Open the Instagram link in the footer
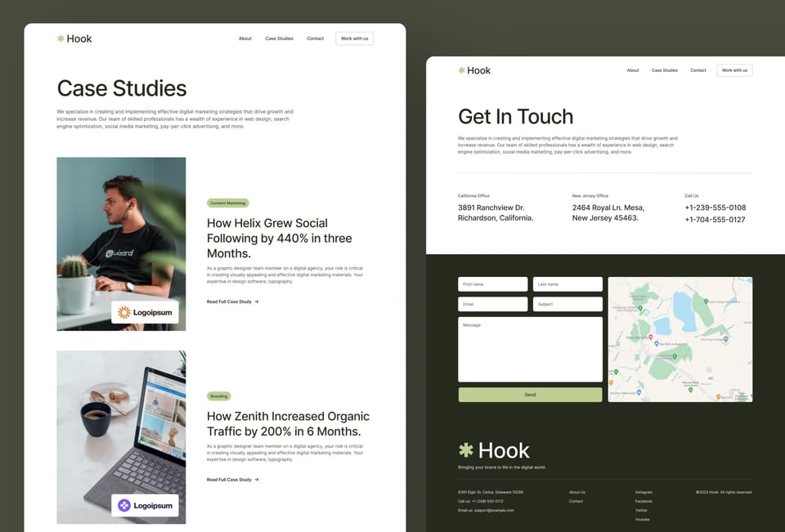Image resolution: width=785 pixels, height=532 pixels. coord(644,493)
